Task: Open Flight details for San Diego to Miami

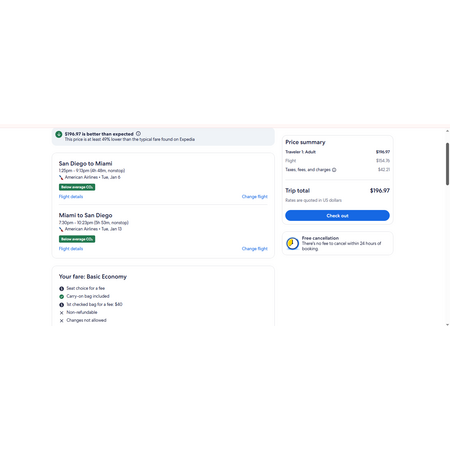Action: [x=71, y=197]
